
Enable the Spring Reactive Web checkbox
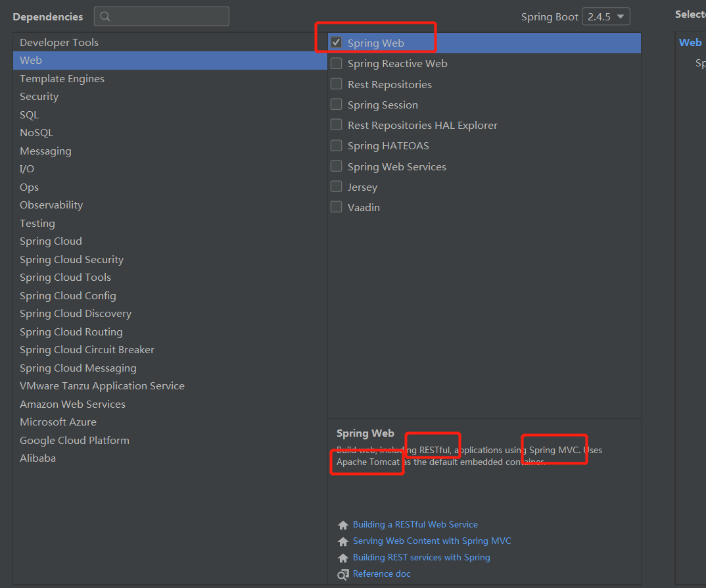point(337,63)
